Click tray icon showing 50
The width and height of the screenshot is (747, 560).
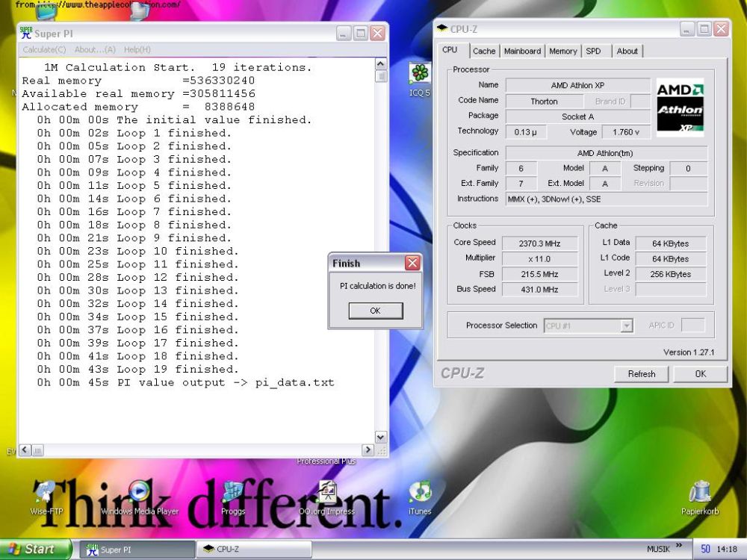point(706,550)
